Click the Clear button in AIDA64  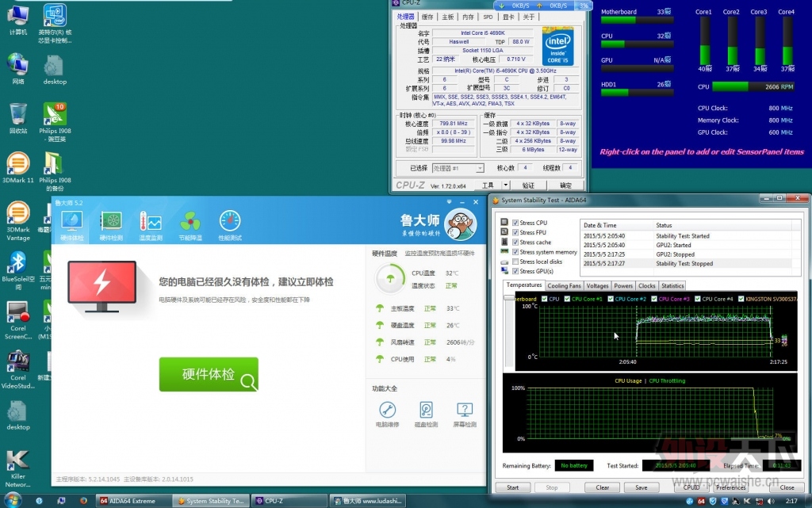point(603,487)
